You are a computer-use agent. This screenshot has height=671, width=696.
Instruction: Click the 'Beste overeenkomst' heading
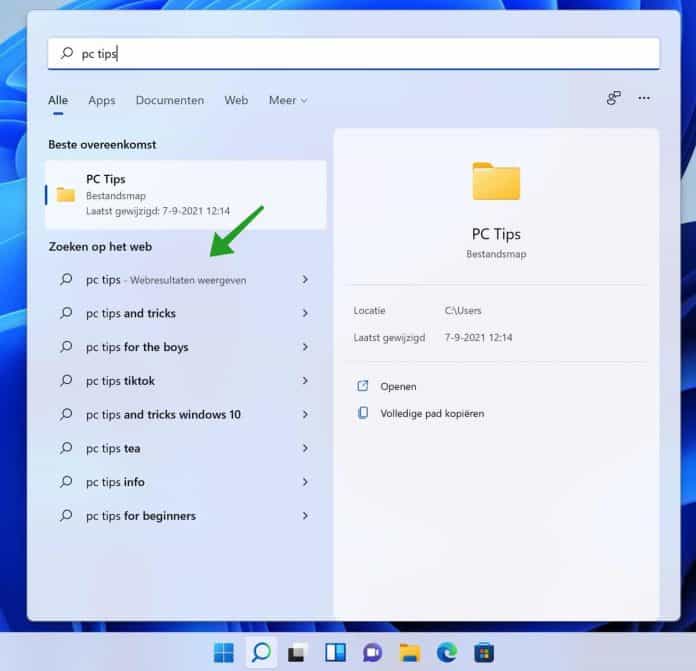pos(102,145)
